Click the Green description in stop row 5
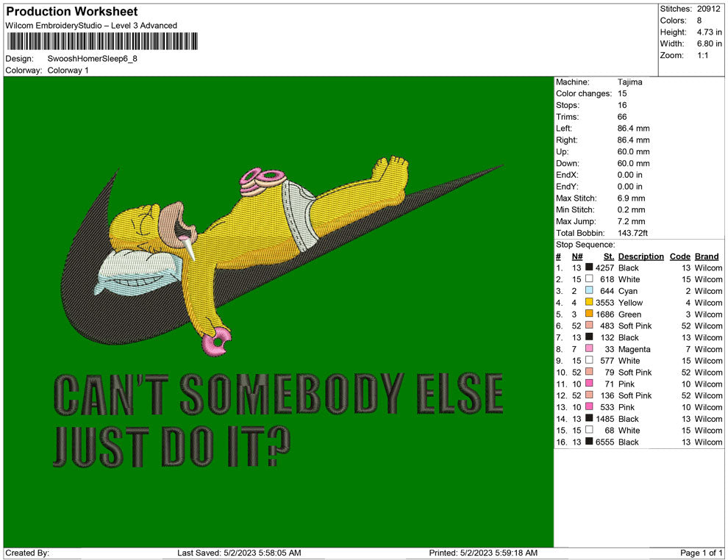 coord(629,315)
